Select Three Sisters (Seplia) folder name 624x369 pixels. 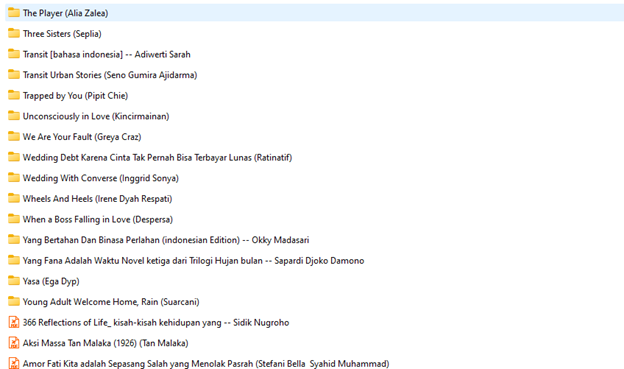pyautogui.click(x=62, y=34)
